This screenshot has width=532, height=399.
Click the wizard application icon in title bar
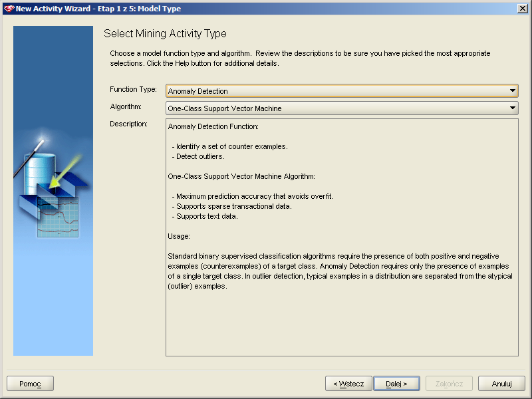[x=9, y=9]
